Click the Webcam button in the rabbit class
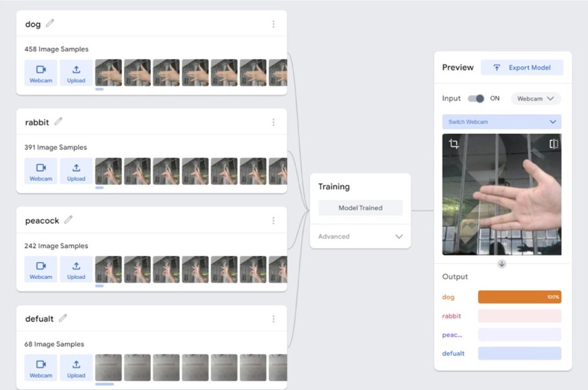This screenshot has width=588, height=390. (x=40, y=171)
